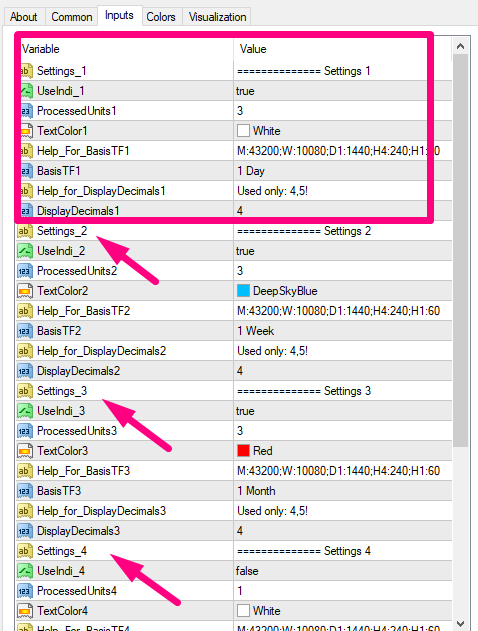Click the white swatch for TextColor4
This screenshot has height=631, width=478.
click(x=243, y=611)
